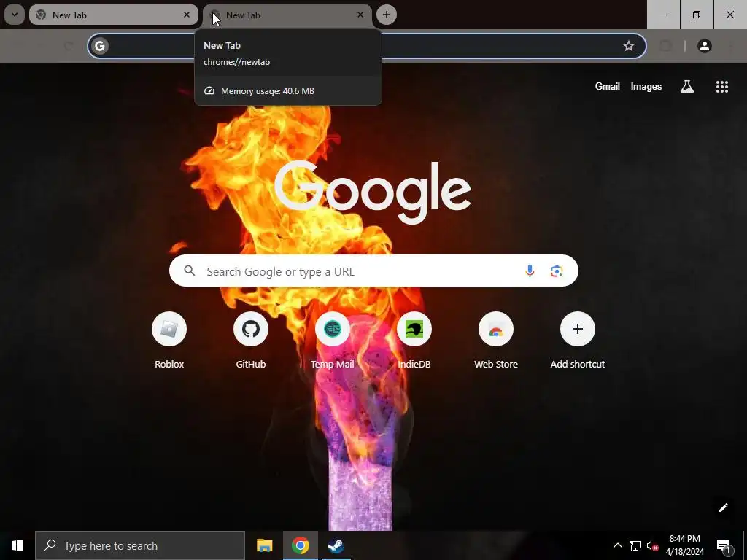Close the second New Tab
This screenshot has width=747, height=560.
point(360,15)
